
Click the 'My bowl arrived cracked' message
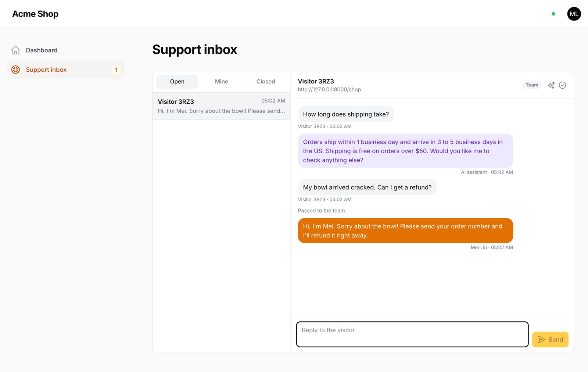[x=367, y=187]
